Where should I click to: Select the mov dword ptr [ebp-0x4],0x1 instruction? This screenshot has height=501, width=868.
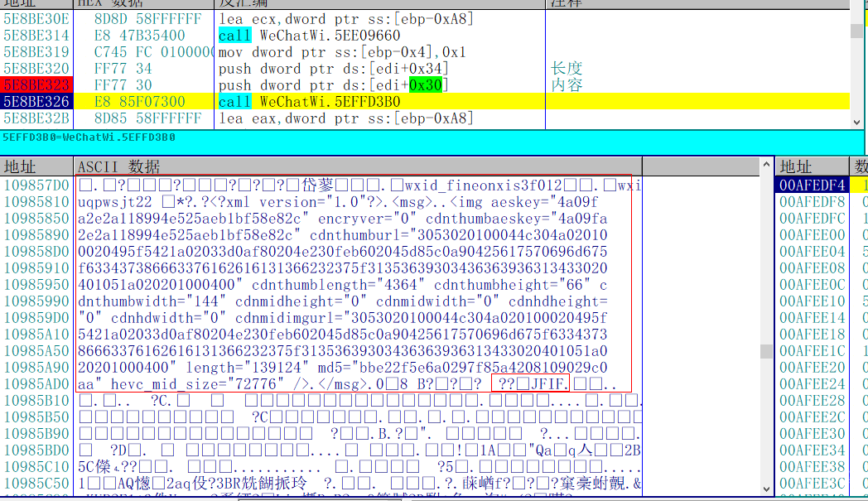tap(342, 52)
